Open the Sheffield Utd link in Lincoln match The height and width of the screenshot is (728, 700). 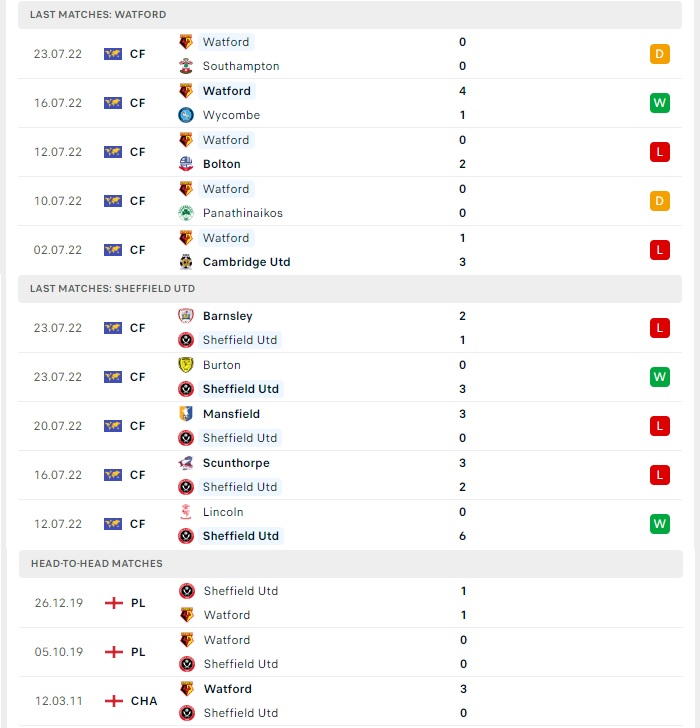240,536
